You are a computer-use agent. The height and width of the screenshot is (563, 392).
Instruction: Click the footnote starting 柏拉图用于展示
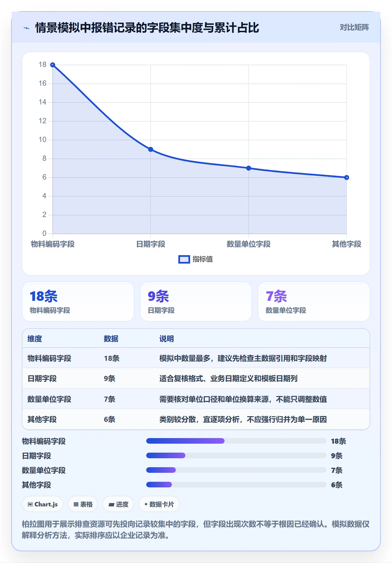coord(196,530)
